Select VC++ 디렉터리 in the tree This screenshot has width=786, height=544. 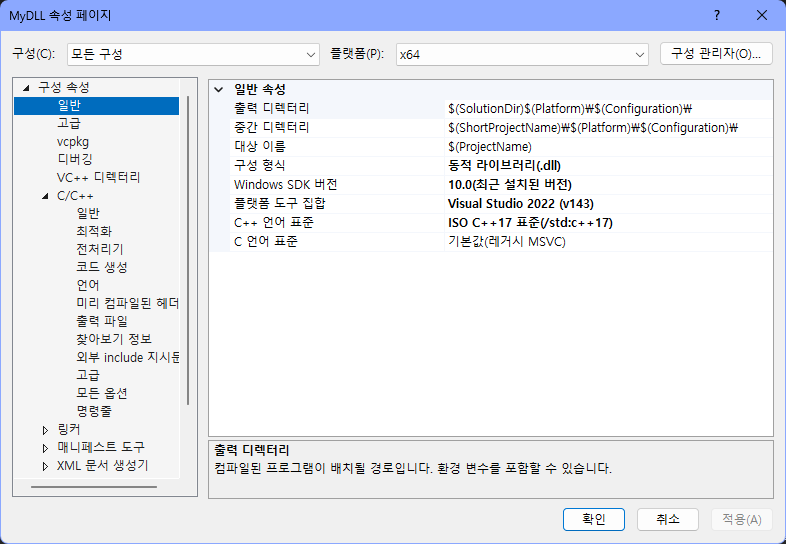point(98,177)
